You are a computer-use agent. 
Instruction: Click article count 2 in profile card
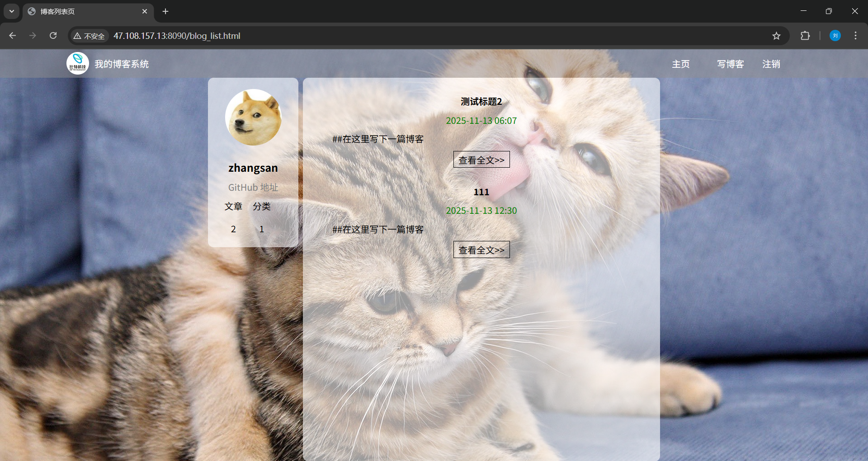pyautogui.click(x=233, y=229)
